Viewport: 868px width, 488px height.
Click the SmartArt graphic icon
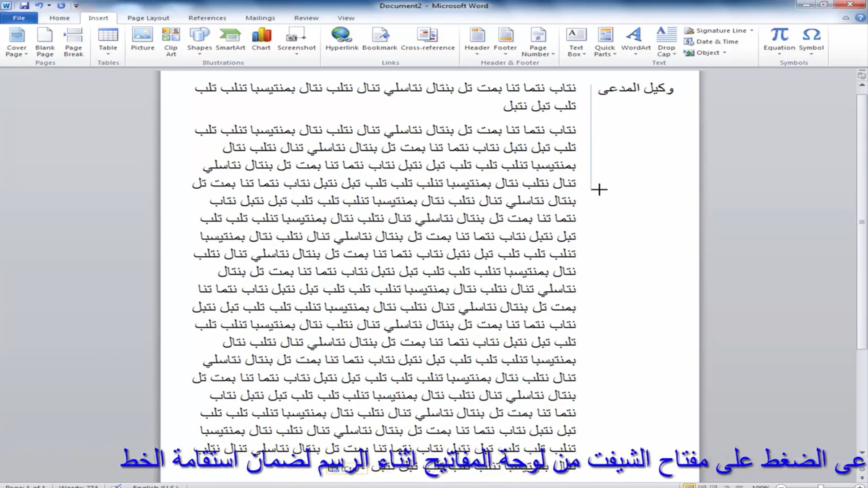230,39
